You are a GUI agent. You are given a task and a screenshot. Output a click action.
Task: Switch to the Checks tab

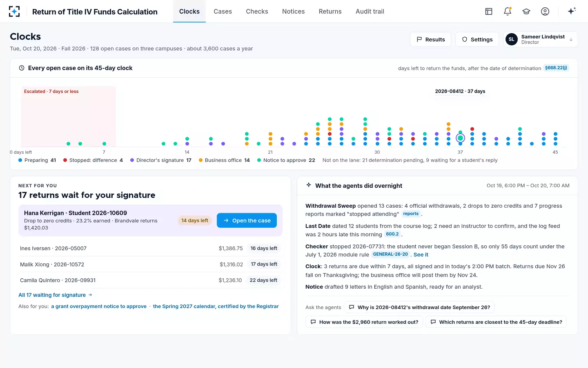tap(257, 11)
